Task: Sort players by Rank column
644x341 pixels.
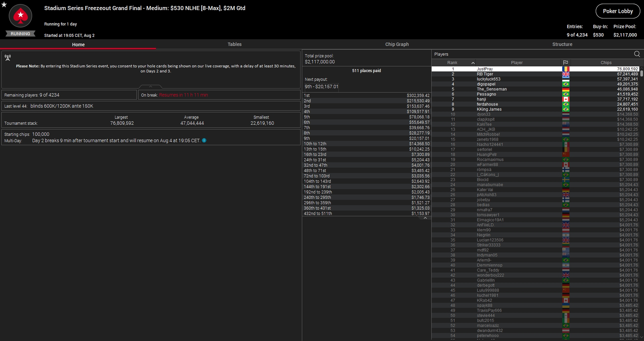Action: coord(452,63)
